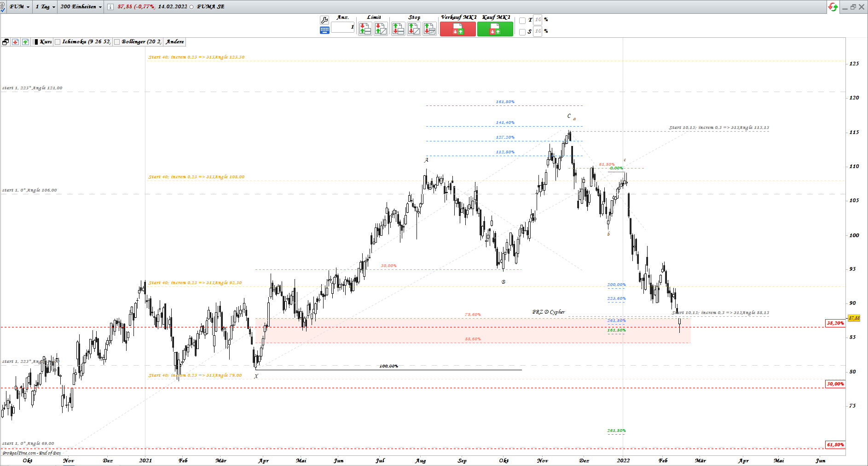Click the Kurs black color swatch
Screen dimensions: 868x466
(36, 42)
